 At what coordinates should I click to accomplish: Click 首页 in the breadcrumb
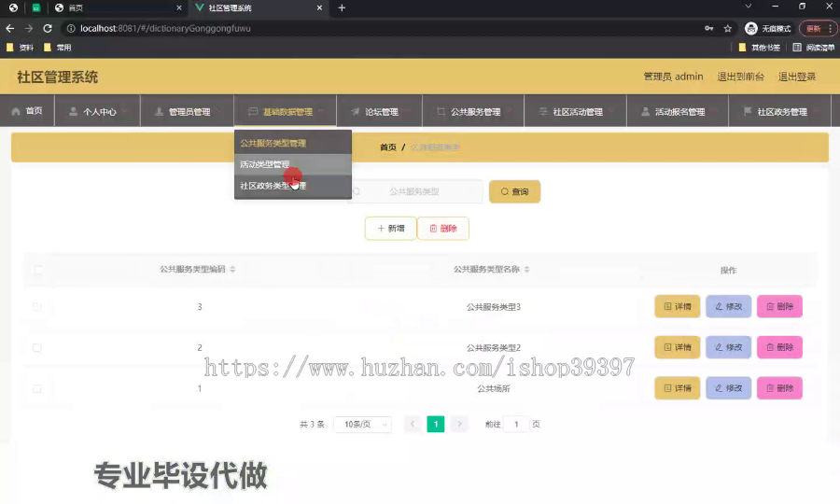388,147
